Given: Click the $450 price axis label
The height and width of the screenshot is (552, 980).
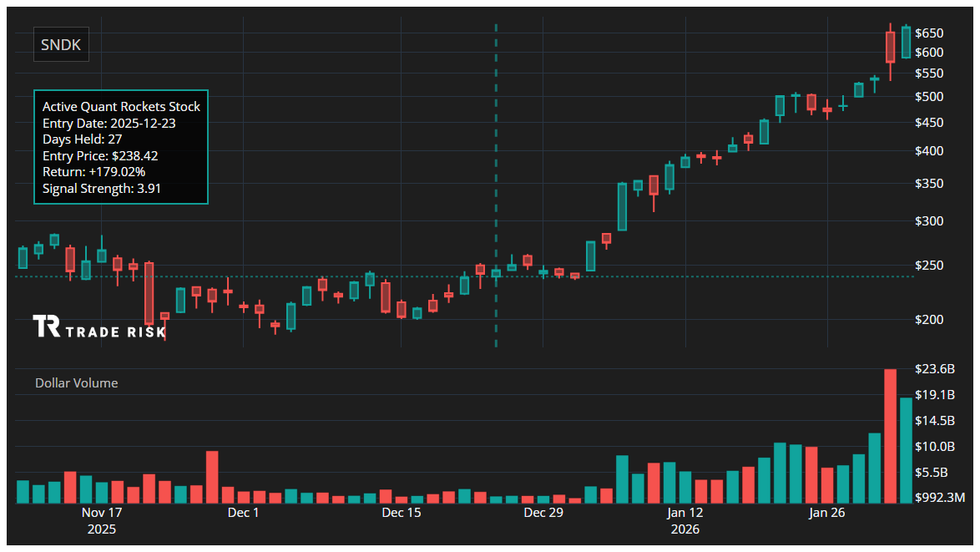Looking at the screenshot, I should pyautogui.click(x=929, y=123).
